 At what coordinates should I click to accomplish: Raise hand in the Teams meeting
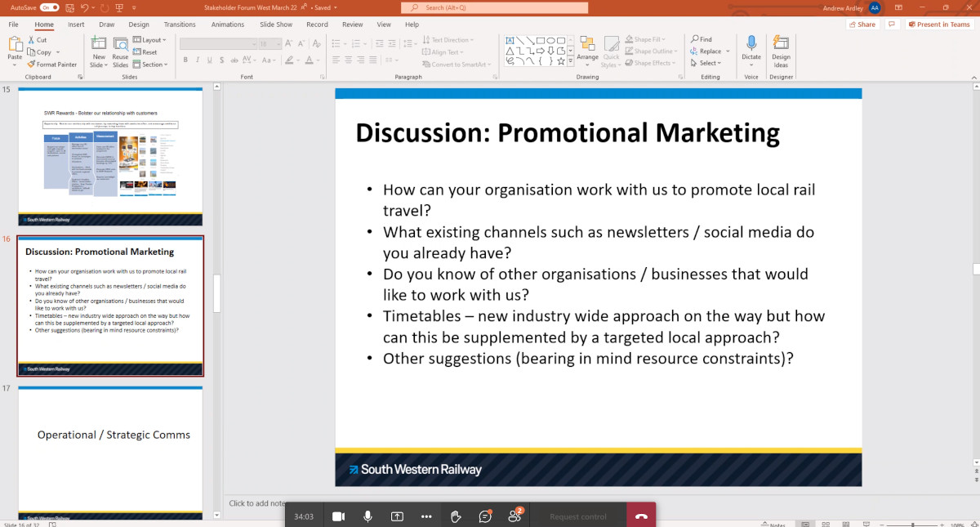coord(456,516)
